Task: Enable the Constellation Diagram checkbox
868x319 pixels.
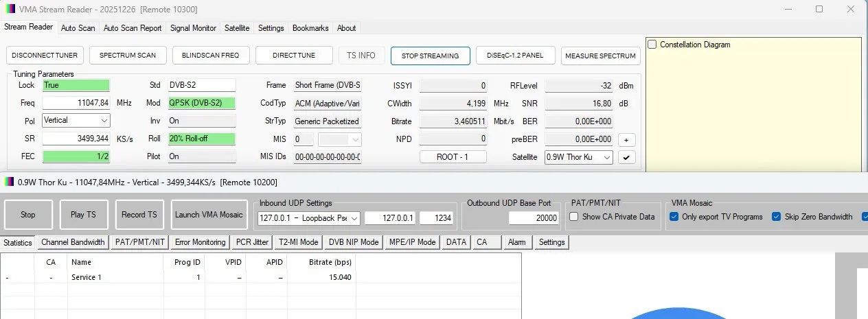Action: pos(652,45)
